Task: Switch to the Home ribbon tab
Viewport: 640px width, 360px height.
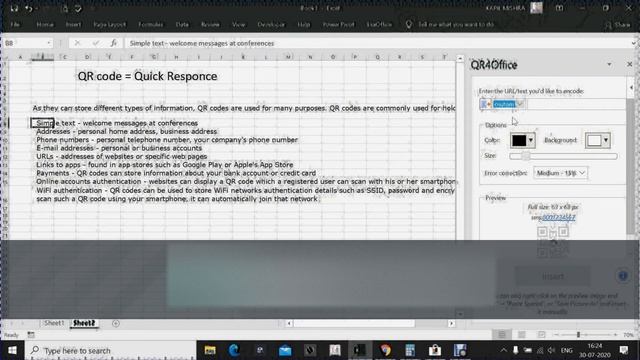Action: (x=45, y=24)
